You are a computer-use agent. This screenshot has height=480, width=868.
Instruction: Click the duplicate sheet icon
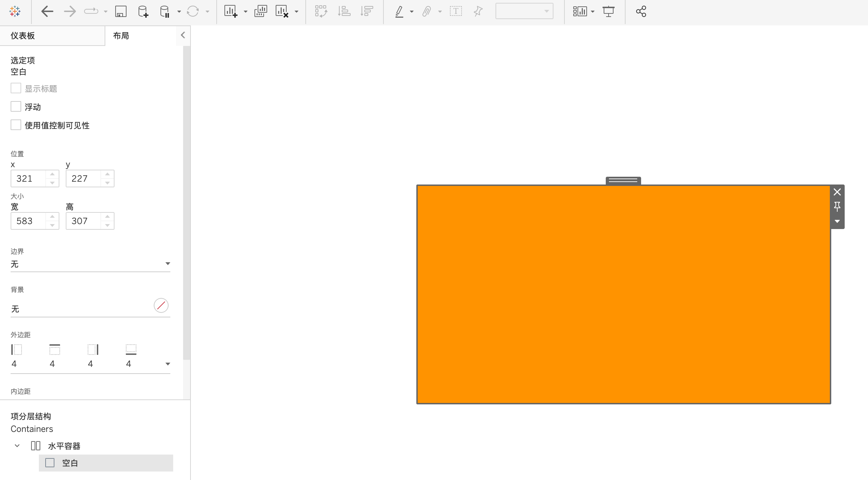click(260, 12)
